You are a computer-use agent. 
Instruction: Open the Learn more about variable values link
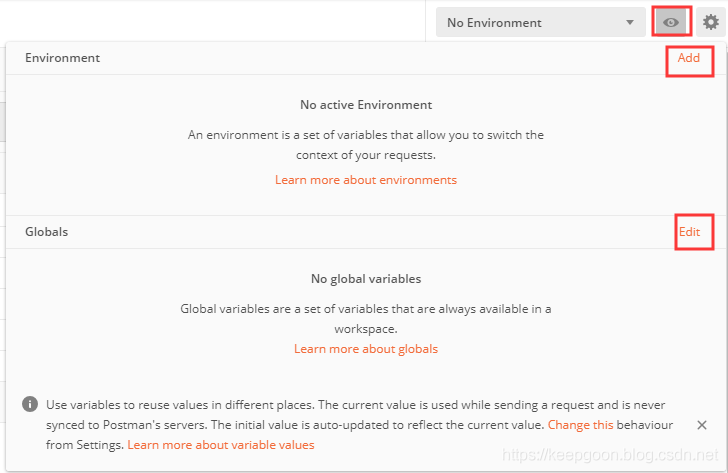[221, 445]
